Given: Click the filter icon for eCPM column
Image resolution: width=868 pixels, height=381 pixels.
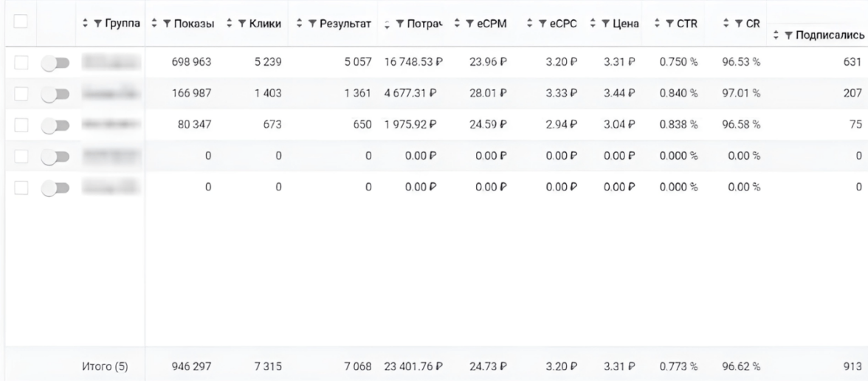Looking at the screenshot, I should coord(472,24).
